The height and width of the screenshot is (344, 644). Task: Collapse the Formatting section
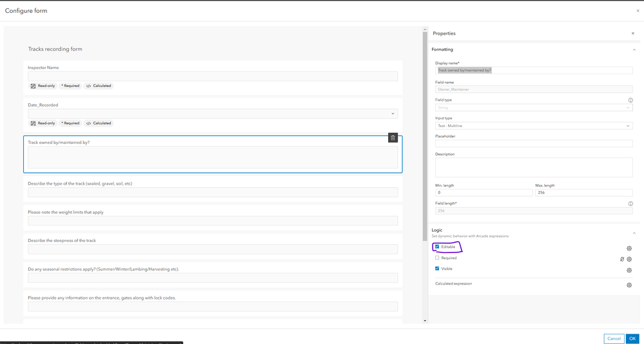[633, 49]
